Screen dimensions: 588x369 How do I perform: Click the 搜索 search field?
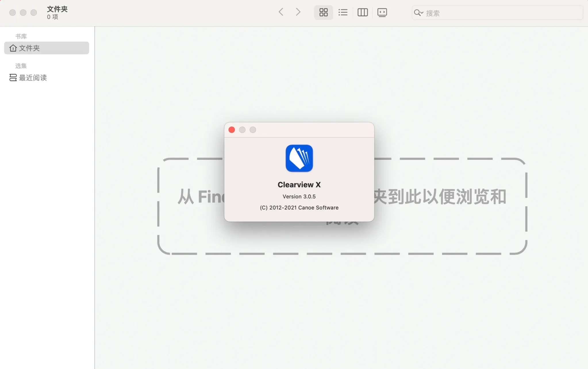497,13
